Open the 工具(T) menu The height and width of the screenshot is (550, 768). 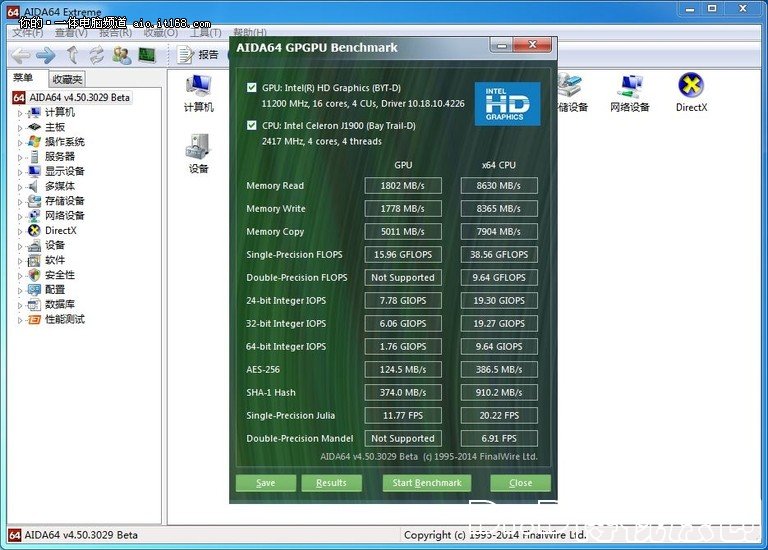tap(206, 33)
